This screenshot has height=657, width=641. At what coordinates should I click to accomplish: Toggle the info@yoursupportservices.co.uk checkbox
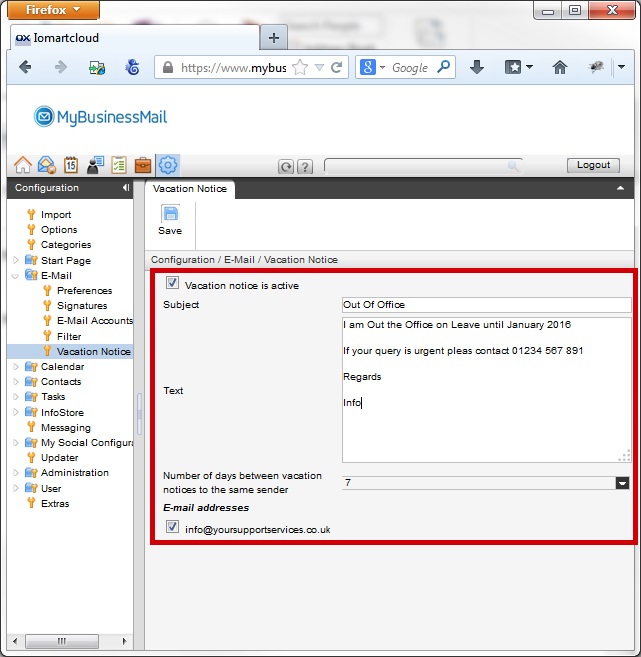(x=172, y=527)
